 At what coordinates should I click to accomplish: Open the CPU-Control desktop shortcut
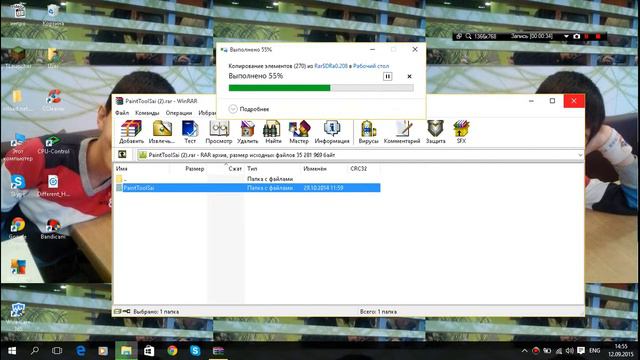click(x=53, y=145)
